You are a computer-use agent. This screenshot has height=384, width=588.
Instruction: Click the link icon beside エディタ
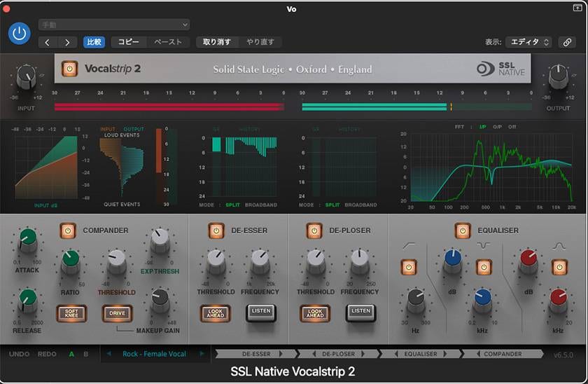[x=567, y=42]
